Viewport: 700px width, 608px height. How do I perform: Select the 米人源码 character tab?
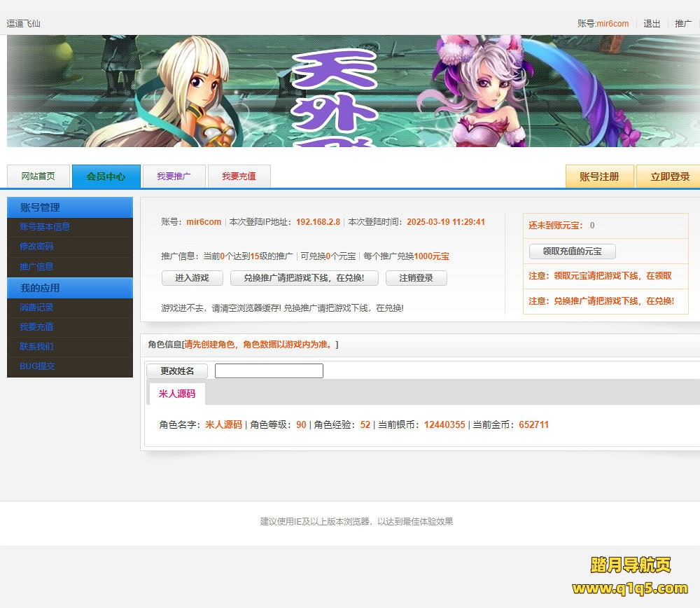point(177,394)
